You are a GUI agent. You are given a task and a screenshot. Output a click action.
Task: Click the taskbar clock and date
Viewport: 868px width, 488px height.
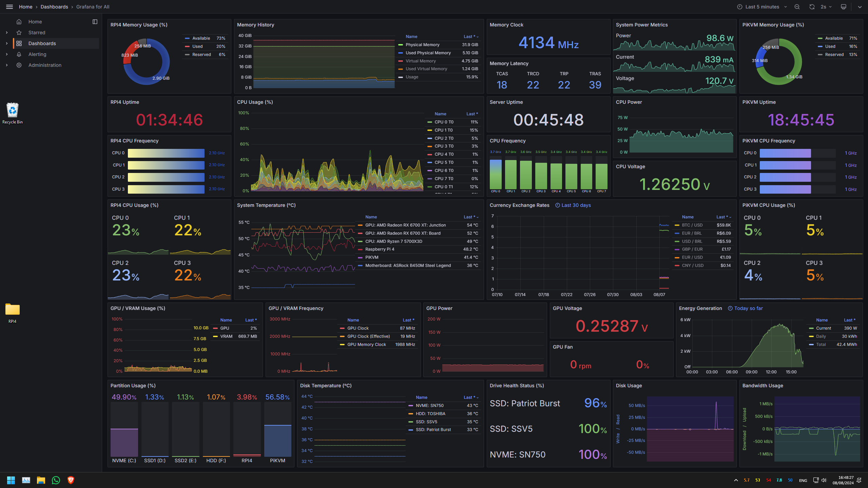tap(843, 480)
